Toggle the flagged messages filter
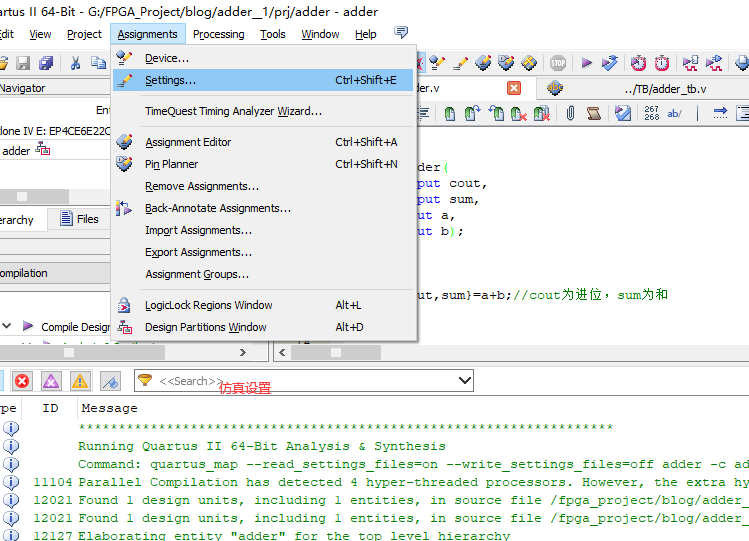The image size is (749, 541). (110, 381)
